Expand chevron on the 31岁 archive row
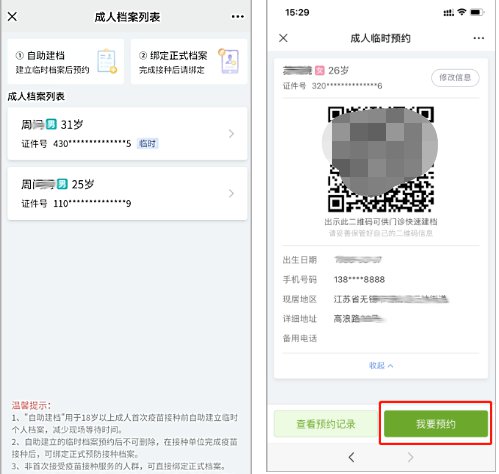Image resolution: width=499 pixels, height=474 pixels. pyautogui.click(x=231, y=134)
